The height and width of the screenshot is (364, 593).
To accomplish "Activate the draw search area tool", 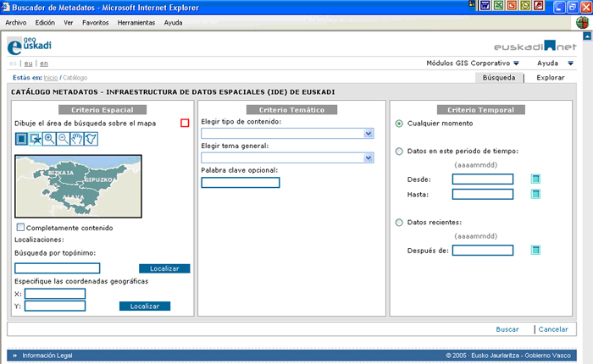I will pos(22,139).
